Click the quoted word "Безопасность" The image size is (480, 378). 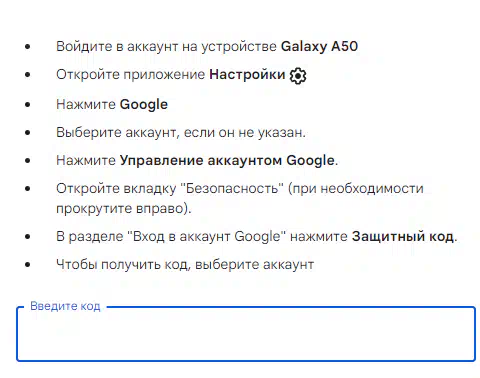click(232, 189)
